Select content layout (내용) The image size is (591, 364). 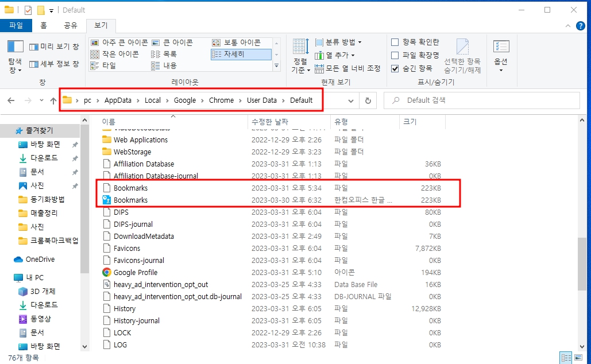pyautogui.click(x=164, y=65)
